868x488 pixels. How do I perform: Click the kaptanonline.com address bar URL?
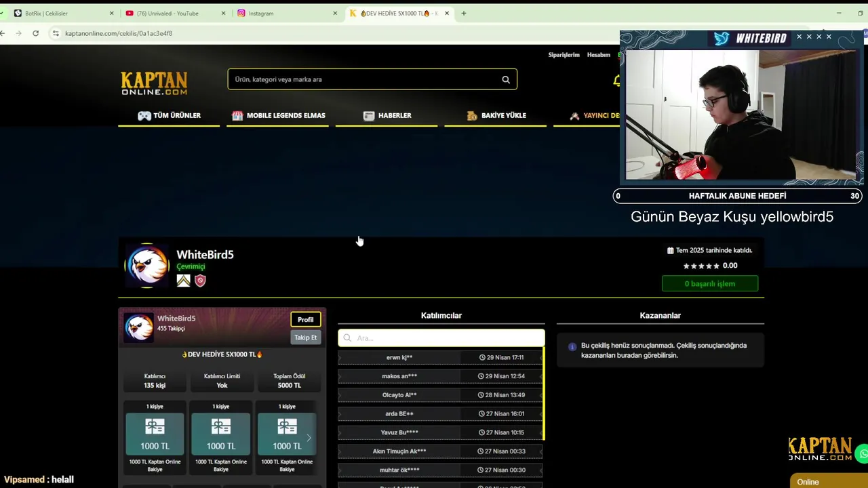[x=119, y=33]
